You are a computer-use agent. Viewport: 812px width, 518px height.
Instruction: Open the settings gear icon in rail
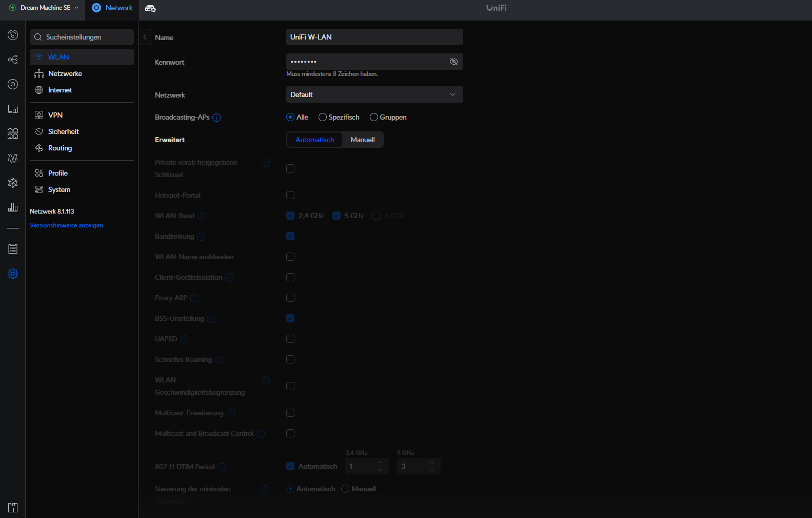point(13,274)
